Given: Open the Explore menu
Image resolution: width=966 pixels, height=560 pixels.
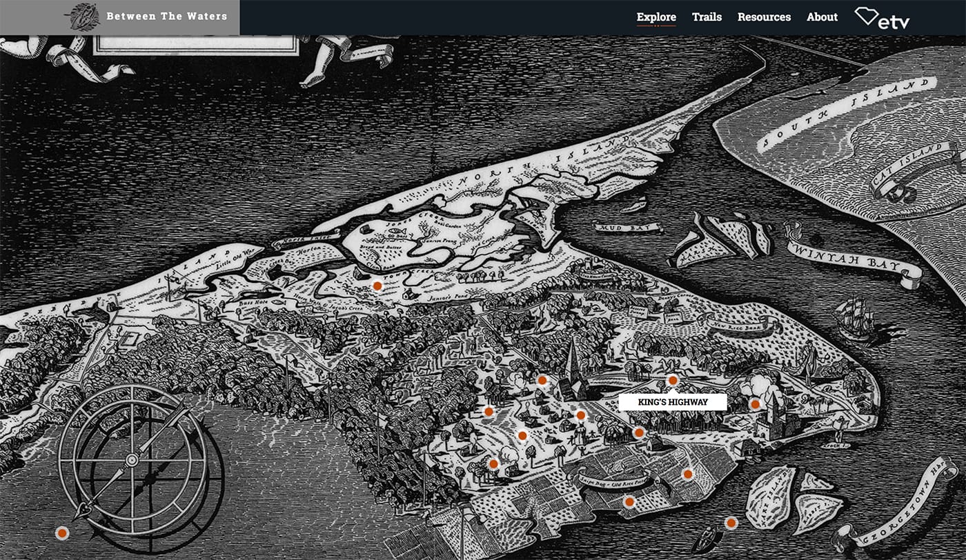Looking at the screenshot, I should click(x=657, y=16).
